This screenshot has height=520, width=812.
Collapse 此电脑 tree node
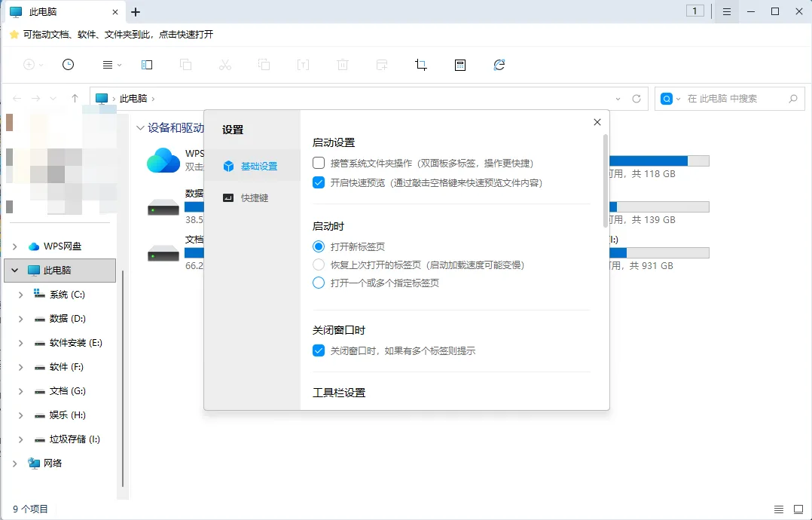(15, 271)
